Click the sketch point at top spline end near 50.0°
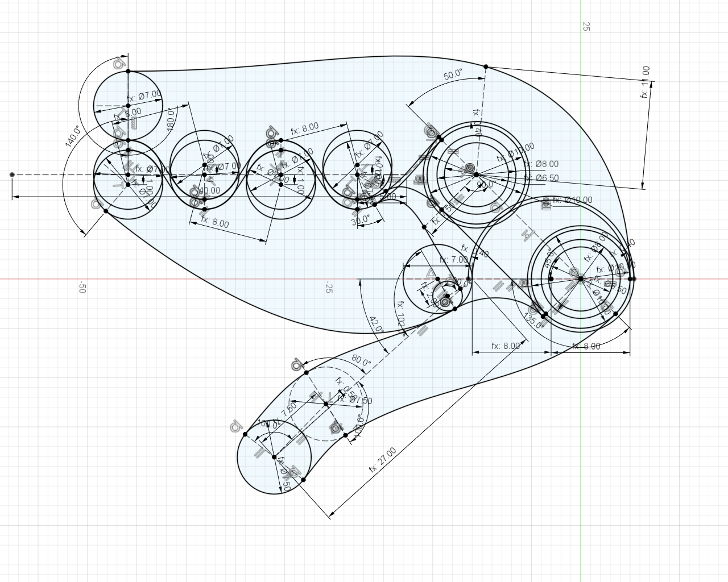Viewport: 728px width, 582px height. click(x=486, y=66)
